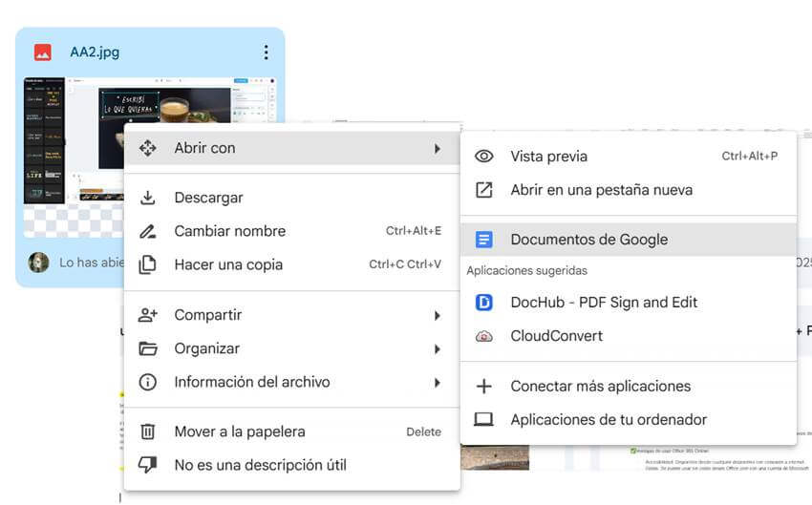The height and width of the screenshot is (505, 812).
Task: Click the AA2.jpg file name
Action: (95, 53)
